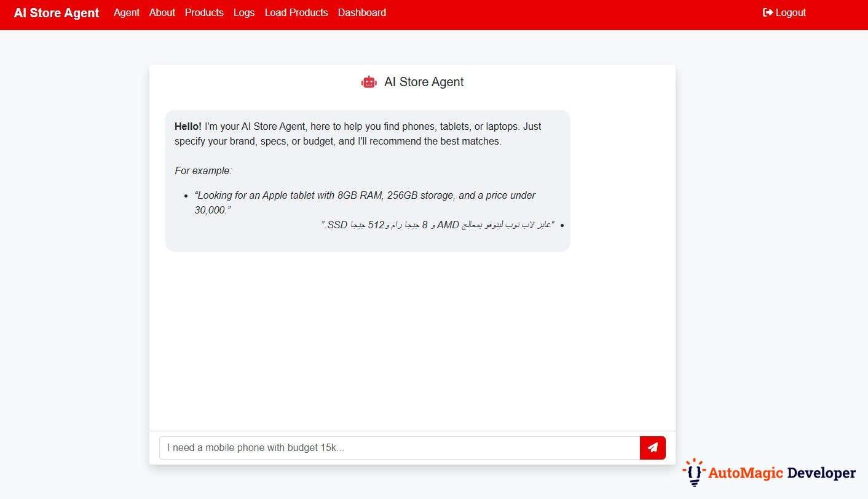Navigate to the Logs page
This screenshot has width=868, height=499.
coord(243,12)
